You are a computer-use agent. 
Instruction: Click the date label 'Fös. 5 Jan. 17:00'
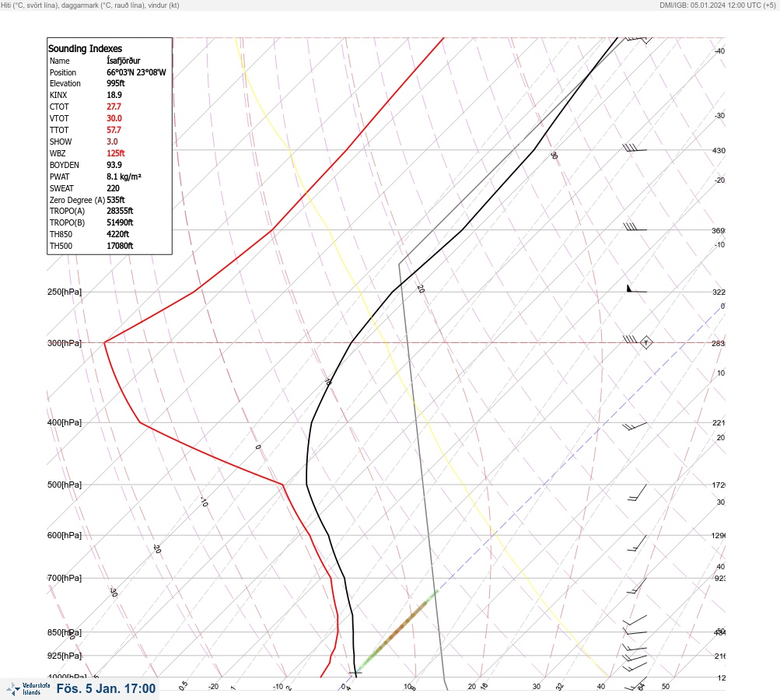[106, 688]
